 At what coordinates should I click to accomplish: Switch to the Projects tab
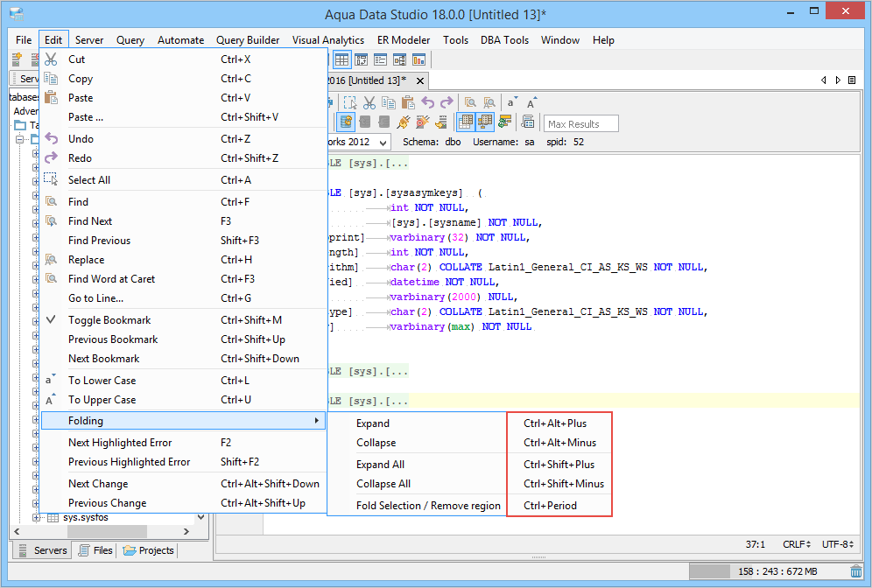tap(149, 550)
